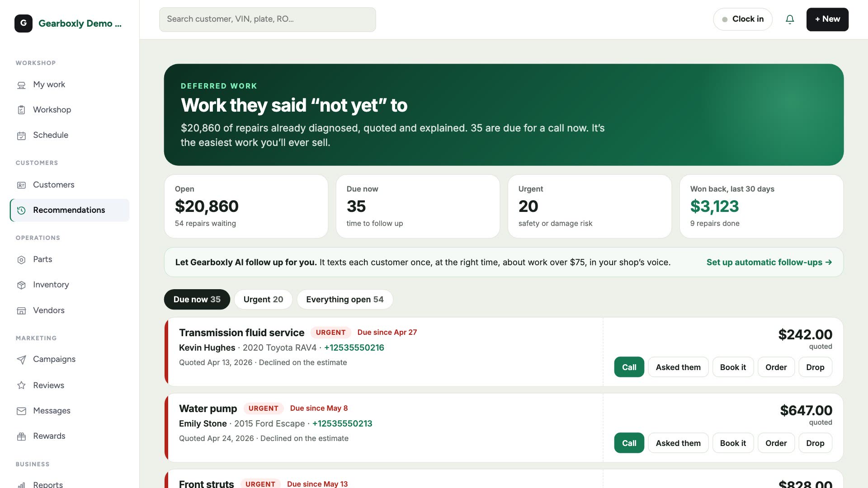Click the My work sidebar icon
This screenshot has width=868, height=488.
pyautogui.click(x=21, y=85)
